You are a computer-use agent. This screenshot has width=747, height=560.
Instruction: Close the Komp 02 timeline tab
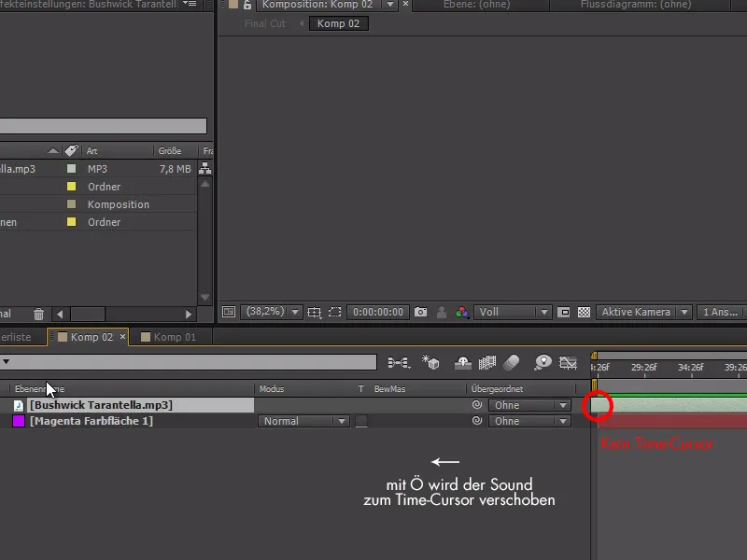pos(122,337)
